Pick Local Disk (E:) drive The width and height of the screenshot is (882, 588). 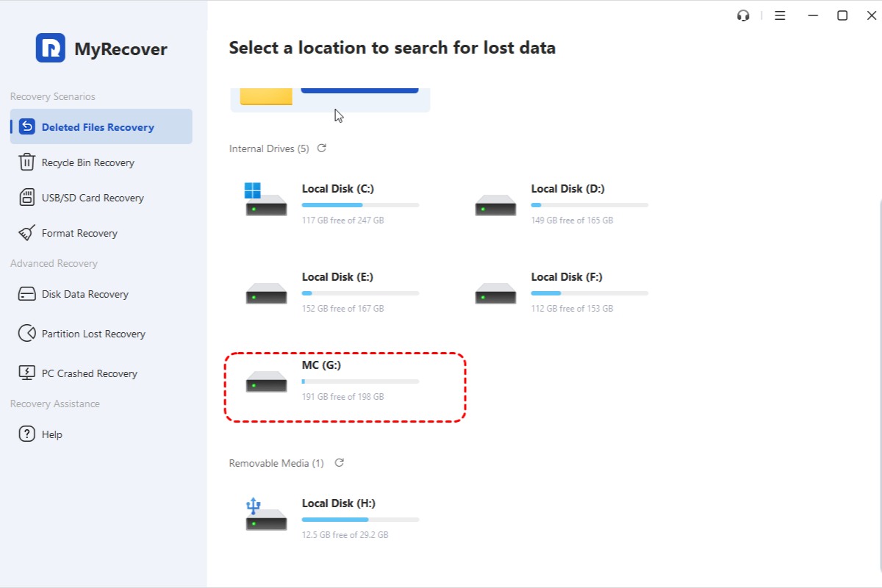point(338,292)
